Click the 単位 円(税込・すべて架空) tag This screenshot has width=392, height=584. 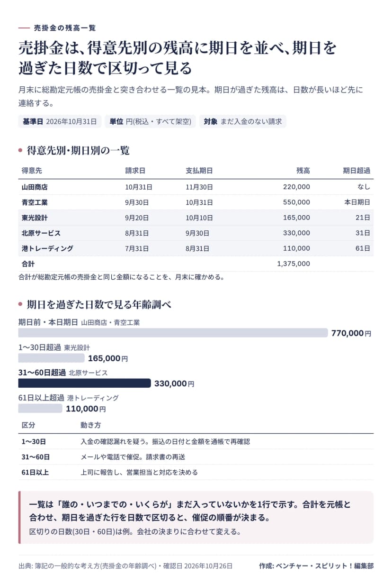tap(150, 121)
